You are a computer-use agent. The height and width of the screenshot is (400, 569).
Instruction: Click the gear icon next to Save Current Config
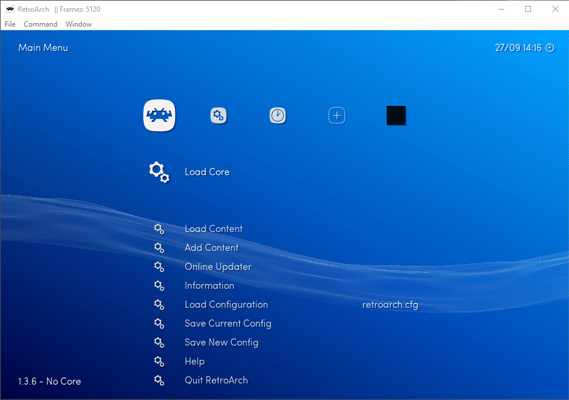tap(159, 323)
